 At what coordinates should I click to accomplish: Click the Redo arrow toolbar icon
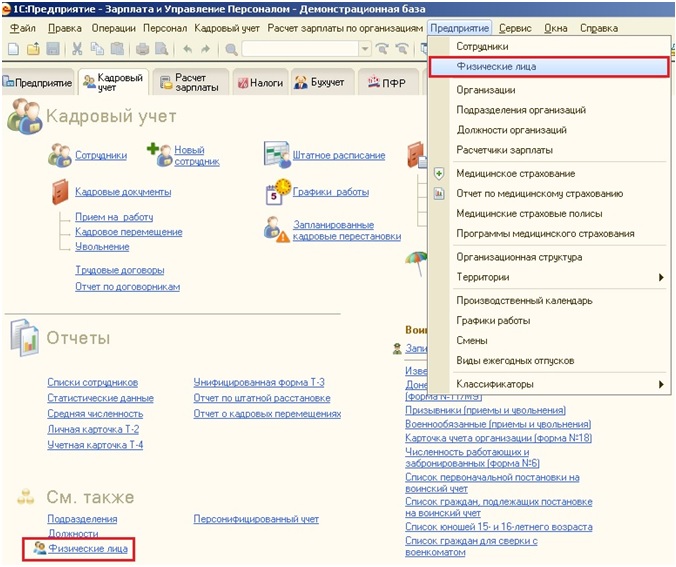click(x=206, y=49)
